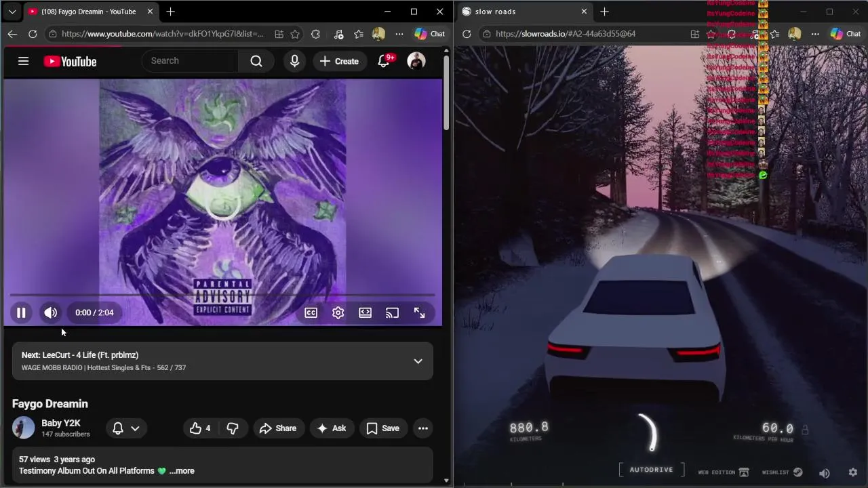The height and width of the screenshot is (488, 868).
Task: Open the video player settings gear
Action: tap(338, 312)
